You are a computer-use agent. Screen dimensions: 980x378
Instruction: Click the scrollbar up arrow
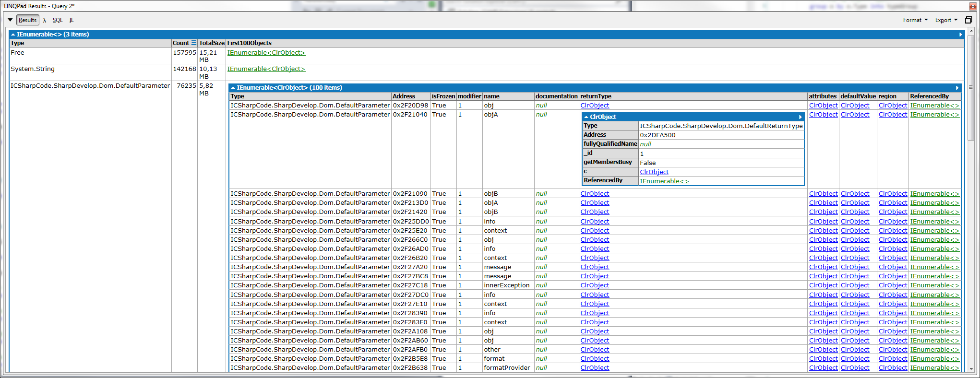[x=972, y=30]
